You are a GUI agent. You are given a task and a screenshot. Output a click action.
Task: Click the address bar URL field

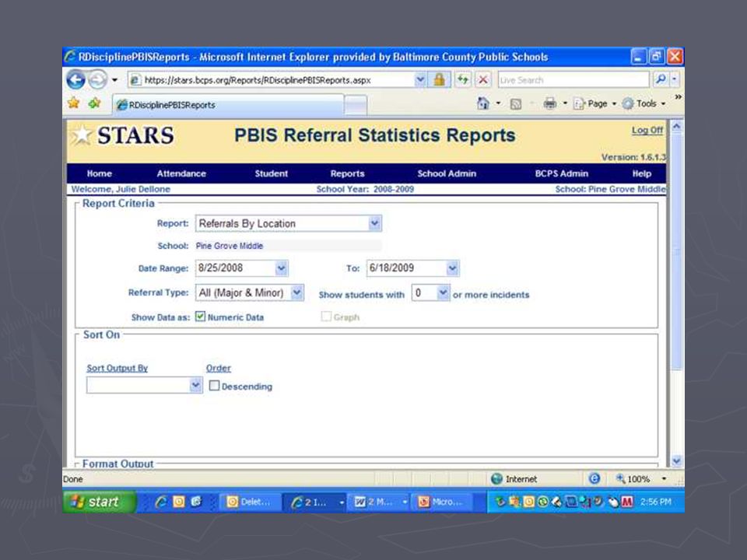(272, 80)
